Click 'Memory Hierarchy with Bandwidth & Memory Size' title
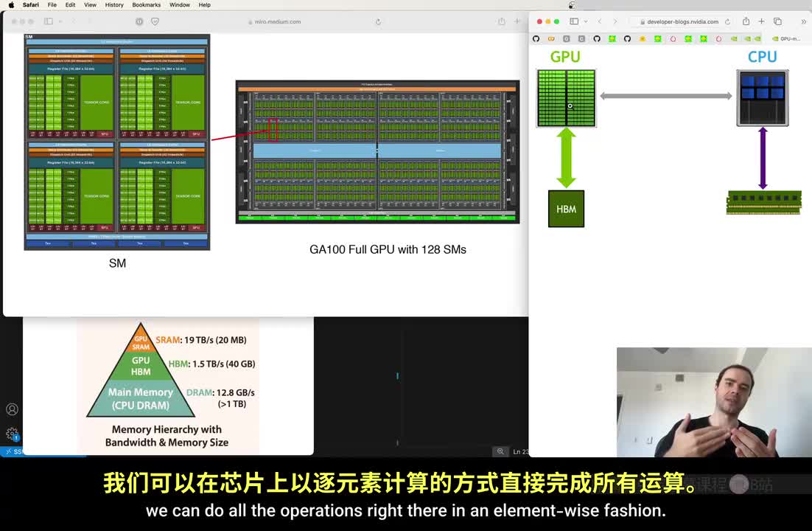This screenshot has width=812, height=531. (167, 436)
